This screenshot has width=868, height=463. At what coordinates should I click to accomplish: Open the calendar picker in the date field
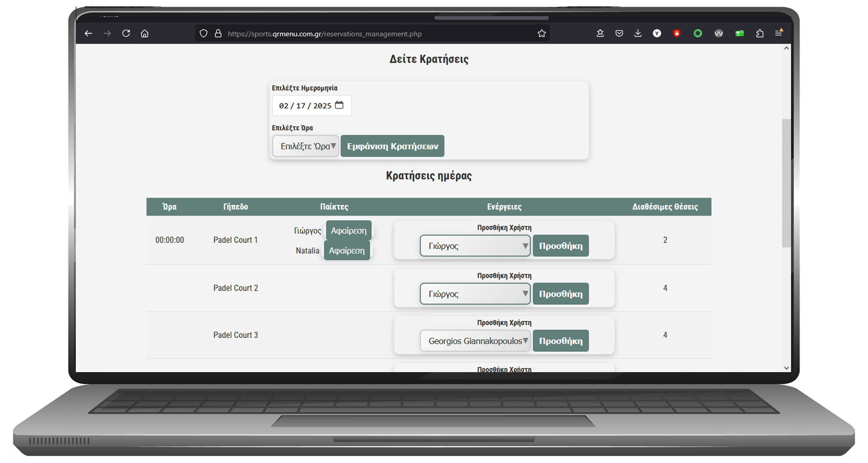pos(339,105)
